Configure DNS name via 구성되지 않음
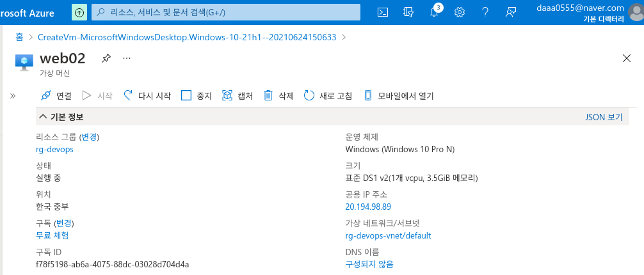 coord(369,264)
